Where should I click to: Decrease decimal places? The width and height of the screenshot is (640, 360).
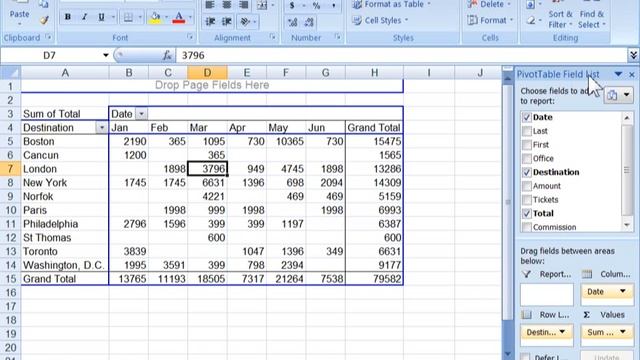309,22
